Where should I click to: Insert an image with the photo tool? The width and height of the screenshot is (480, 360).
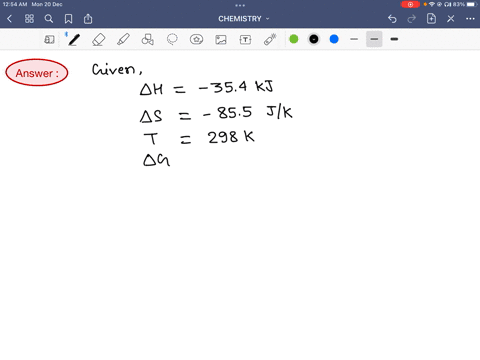[x=221, y=40]
